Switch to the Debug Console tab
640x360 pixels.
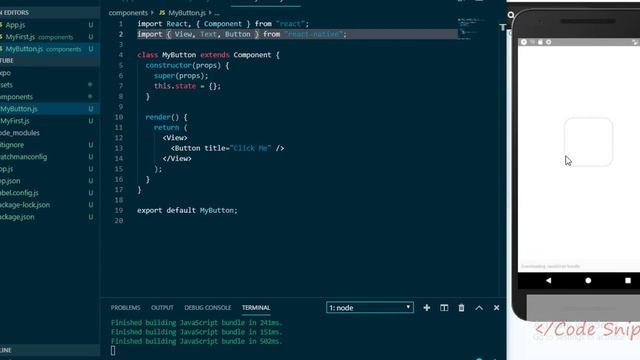point(207,308)
